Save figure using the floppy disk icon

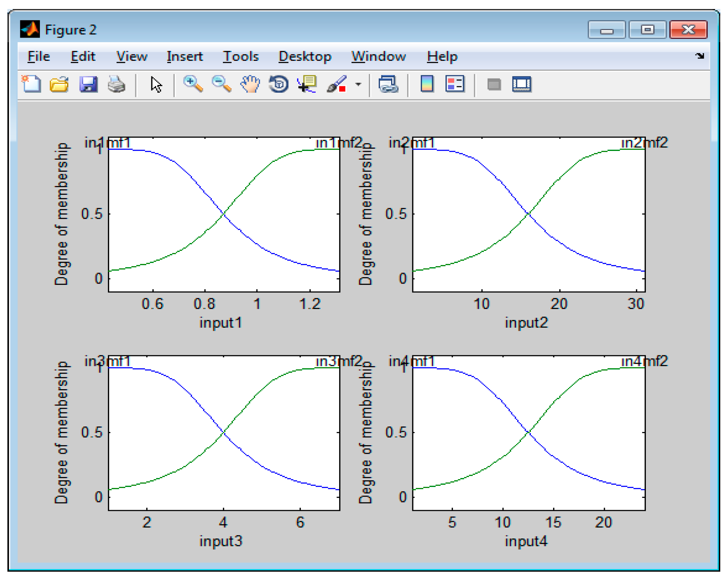point(88,84)
